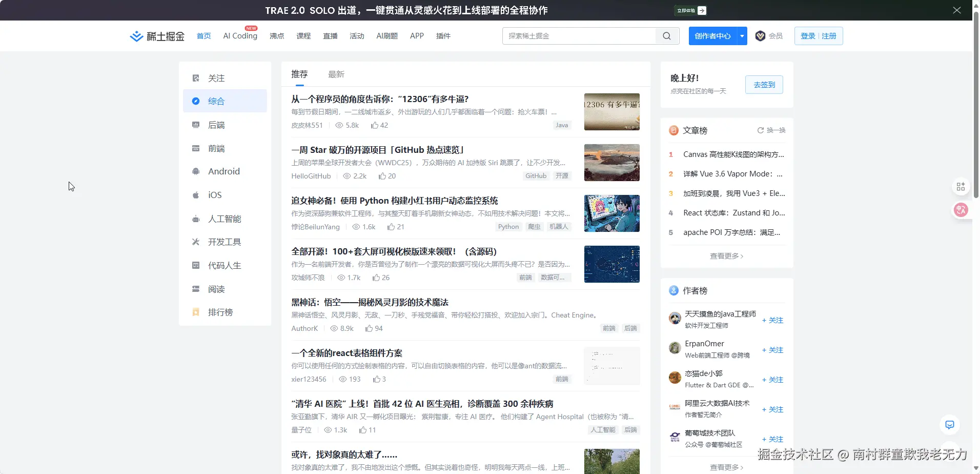
Task: Follow 阿里云大数据AI技术
Action: (772, 409)
